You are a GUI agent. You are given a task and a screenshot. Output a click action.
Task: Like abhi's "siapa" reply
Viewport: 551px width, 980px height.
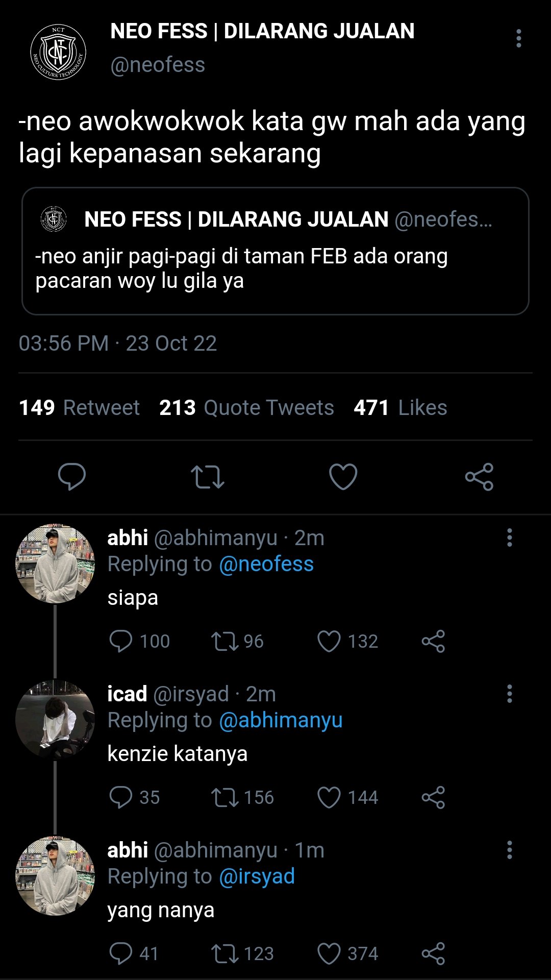pos(329,642)
